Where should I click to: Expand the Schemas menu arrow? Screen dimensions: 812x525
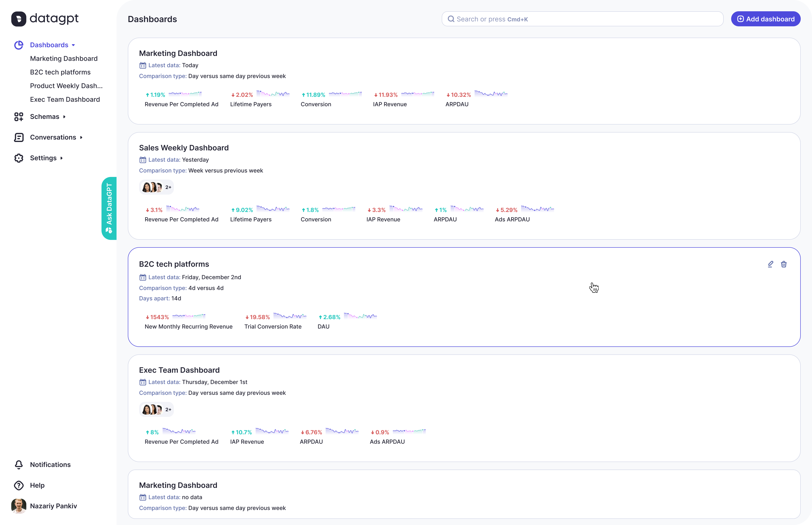64,117
